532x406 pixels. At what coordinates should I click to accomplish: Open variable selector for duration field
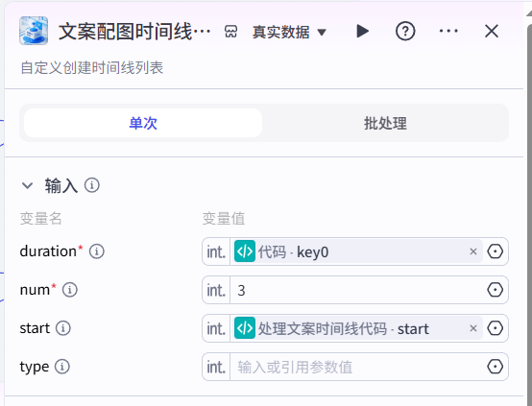[x=495, y=251]
